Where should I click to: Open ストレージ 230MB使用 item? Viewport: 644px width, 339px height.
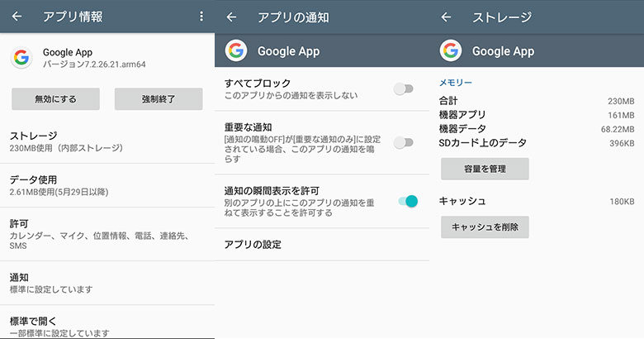(107, 141)
